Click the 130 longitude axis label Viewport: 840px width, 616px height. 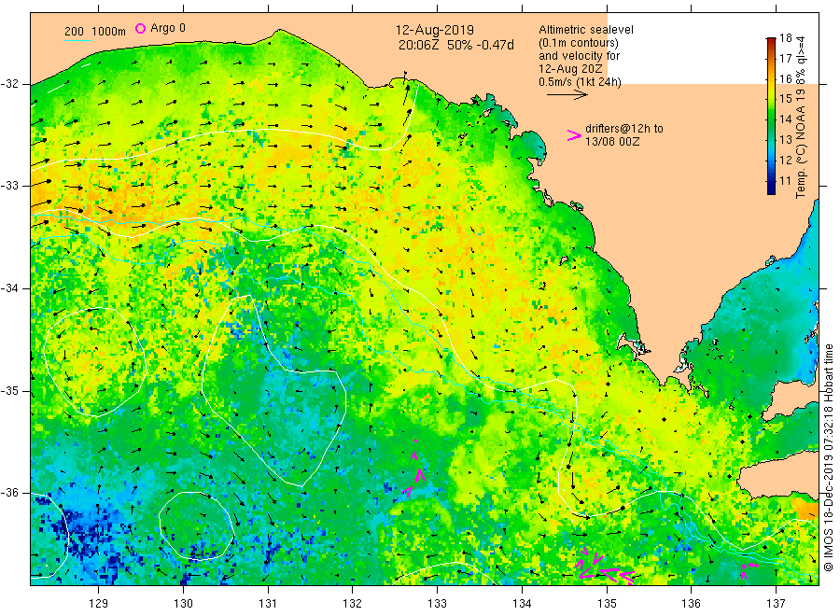click(x=183, y=604)
